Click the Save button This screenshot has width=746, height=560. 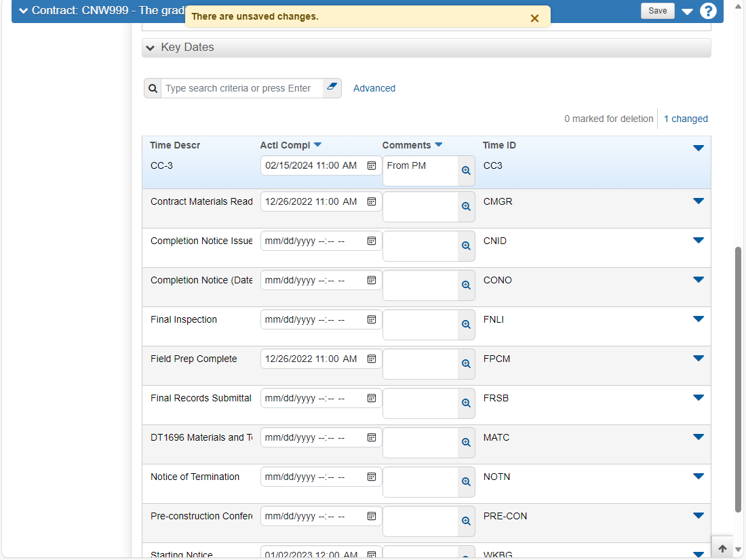[x=658, y=10]
